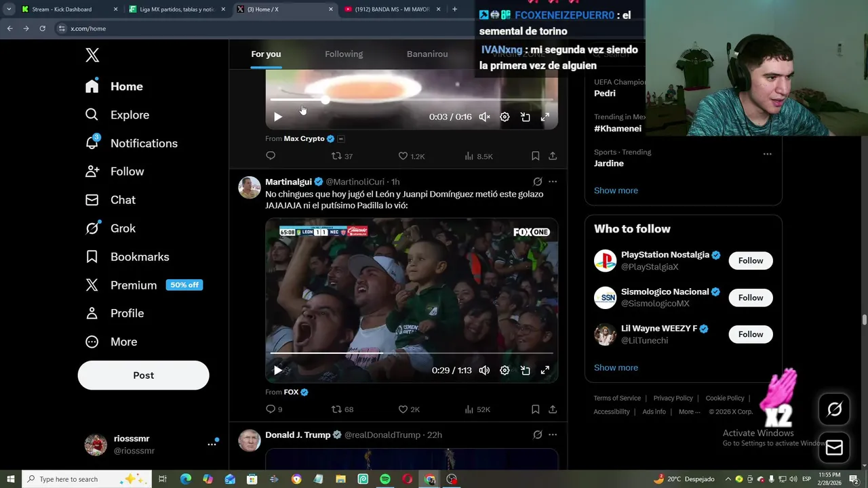Open Grok action on Trump post
This screenshot has width=868, height=488.
coord(537,434)
